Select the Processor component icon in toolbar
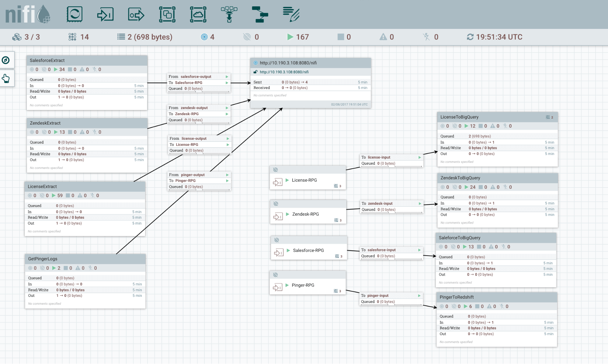Image resolution: width=608 pixels, height=364 pixels. point(75,14)
